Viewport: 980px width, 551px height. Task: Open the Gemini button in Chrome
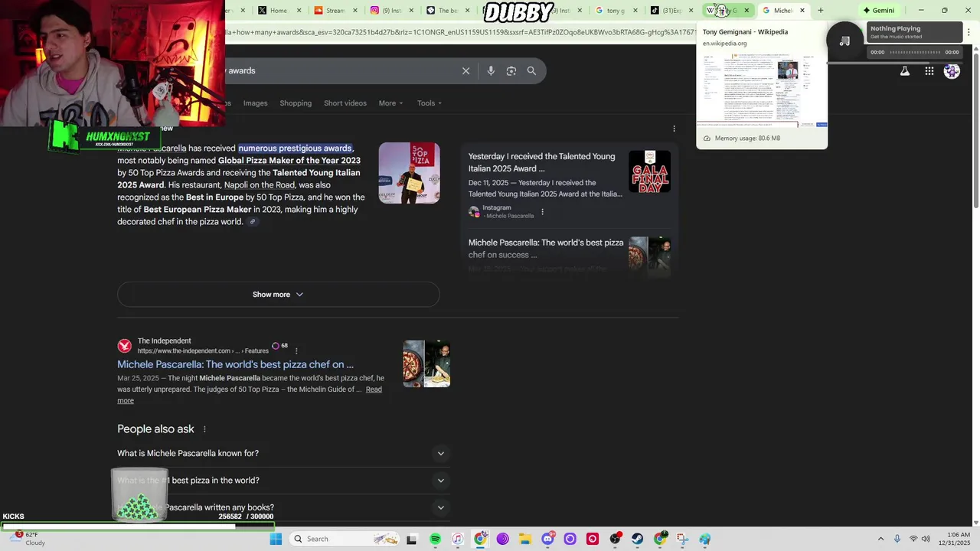[878, 10]
